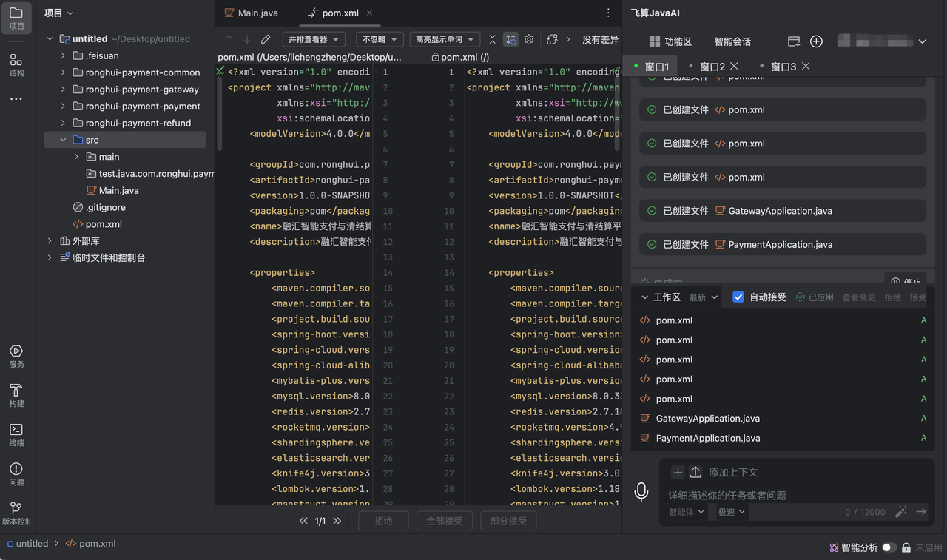
Task: Expand ronghui-payment-gateway folder
Action: tap(64, 90)
